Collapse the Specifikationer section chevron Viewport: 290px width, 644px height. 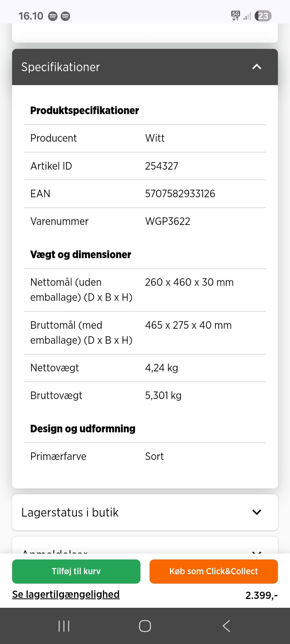(256, 67)
